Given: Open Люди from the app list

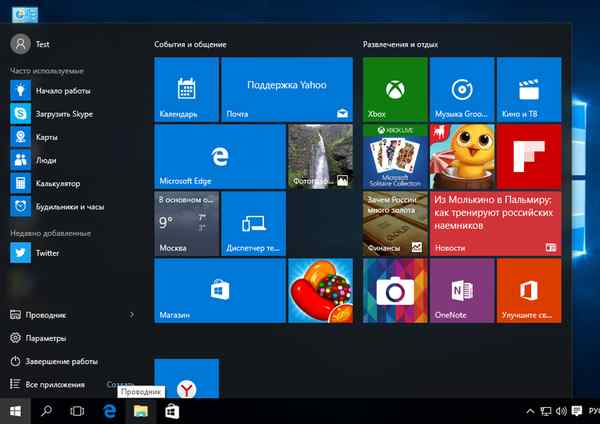Looking at the screenshot, I should click(x=73, y=160).
